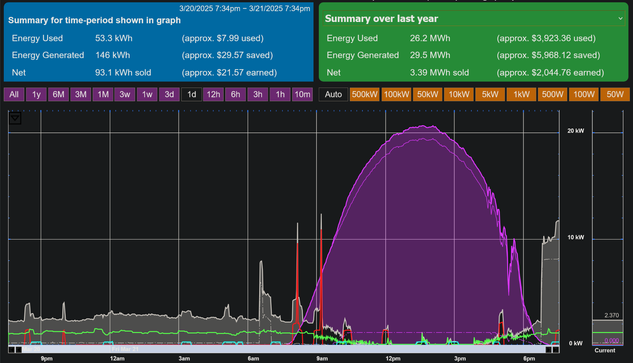The width and height of the screenshot is (633, 363).
Task: Click the leftmost scroll-back button on timeline bar
Action: pos(11,350)
